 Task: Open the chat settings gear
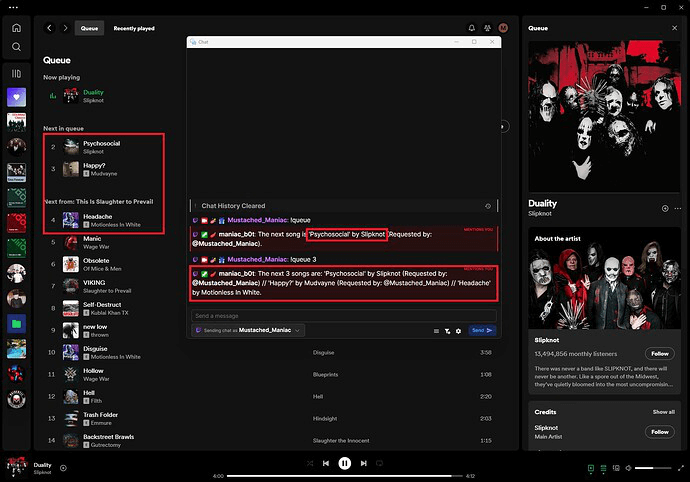pos(458,331)
